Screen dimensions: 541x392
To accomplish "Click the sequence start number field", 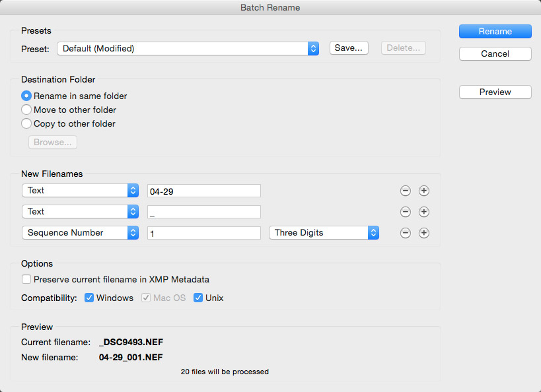I will coord(204,233).
